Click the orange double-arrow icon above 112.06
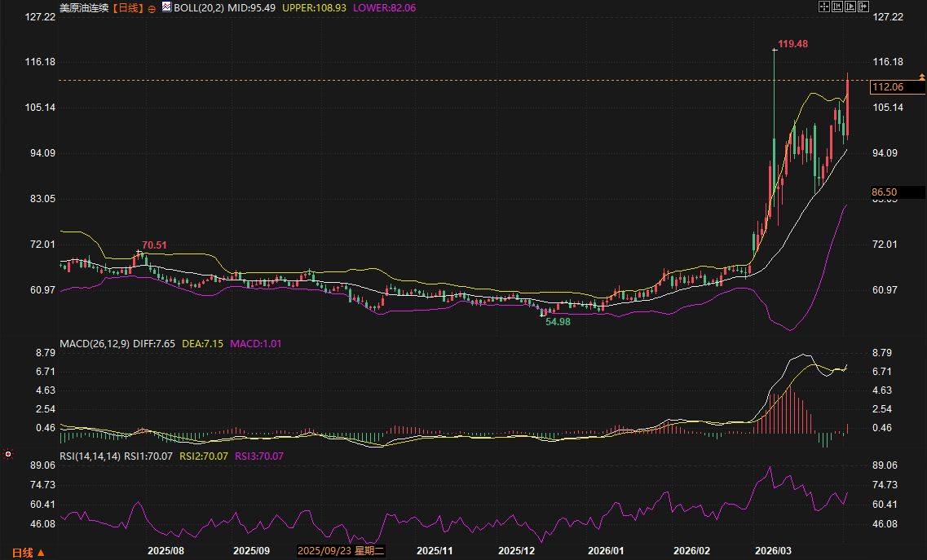927x560 pixels. point(922,77)
